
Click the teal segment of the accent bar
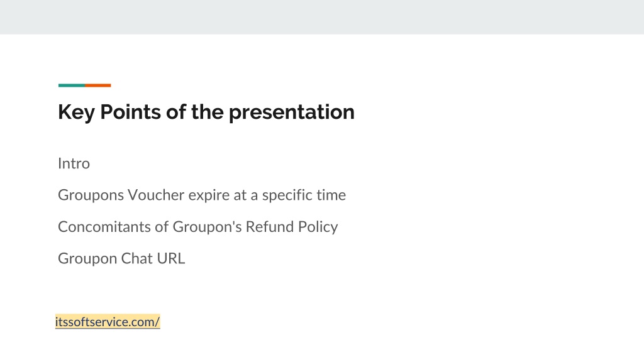coord(72,85)
